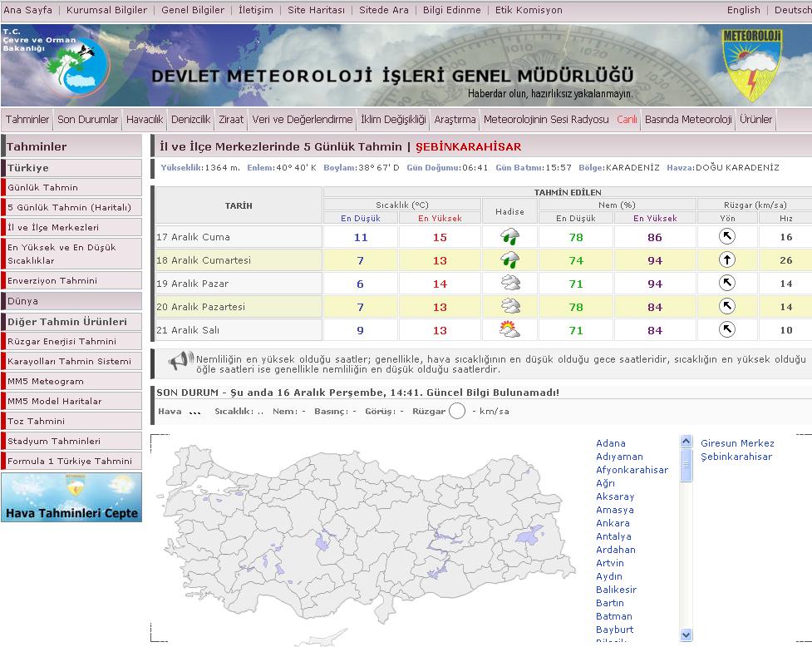Screen dimensions: 812x647
Task: Click wind direction arrow for 18 Aralık Cumartesi
Action: tap(727, 260)
